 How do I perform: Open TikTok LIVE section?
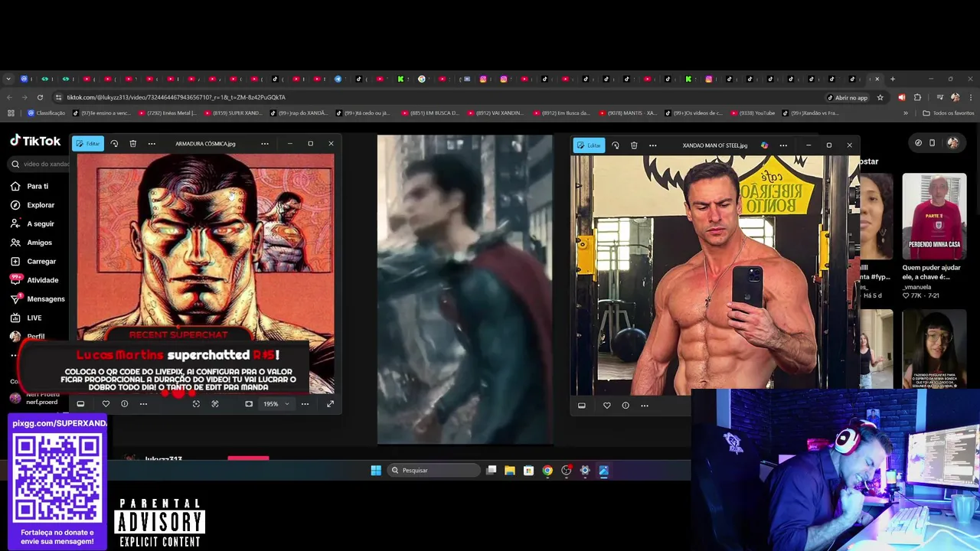26,318
